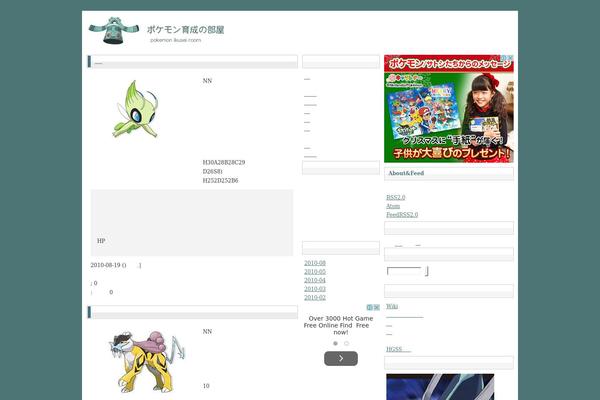Image resolution: width=600 pixels, height=400 pixels.
Task: Click the Bronzong blog logo image
Action: click(x=114, y=30)
